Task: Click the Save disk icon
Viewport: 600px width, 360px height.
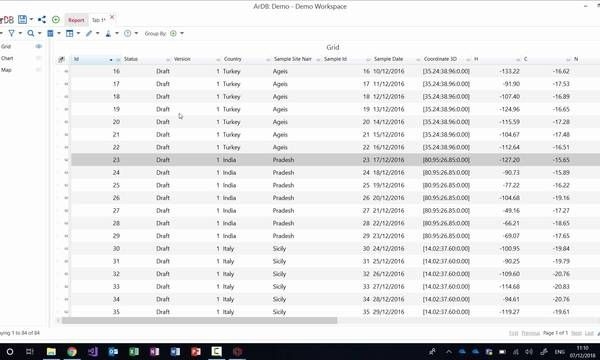Action: (22, 20)
